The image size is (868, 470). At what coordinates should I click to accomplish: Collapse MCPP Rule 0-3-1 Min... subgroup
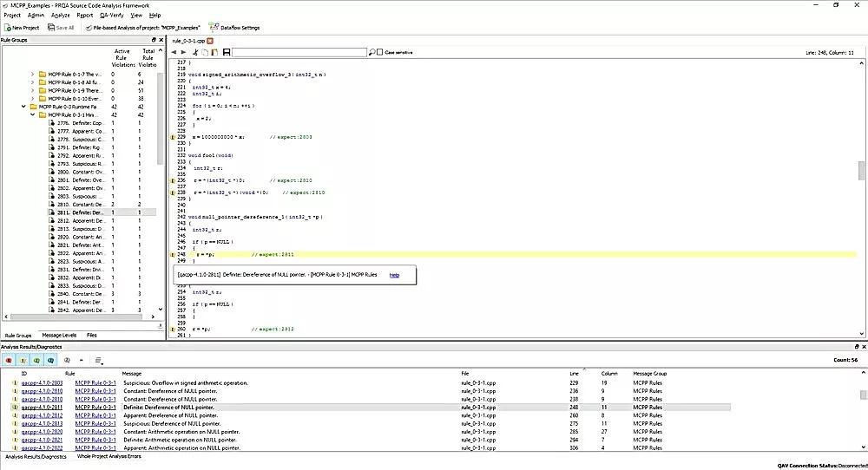tap(32, 114)
